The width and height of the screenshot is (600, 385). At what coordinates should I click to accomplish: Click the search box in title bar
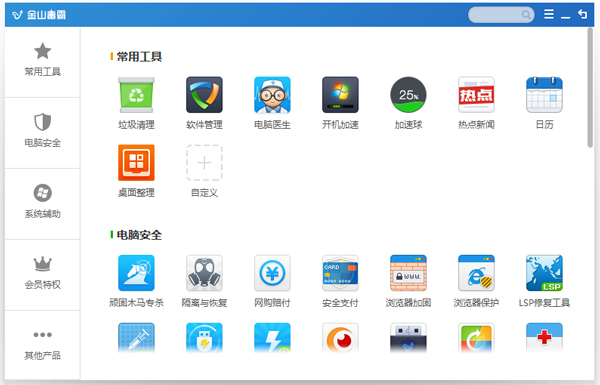coord(501,15)
